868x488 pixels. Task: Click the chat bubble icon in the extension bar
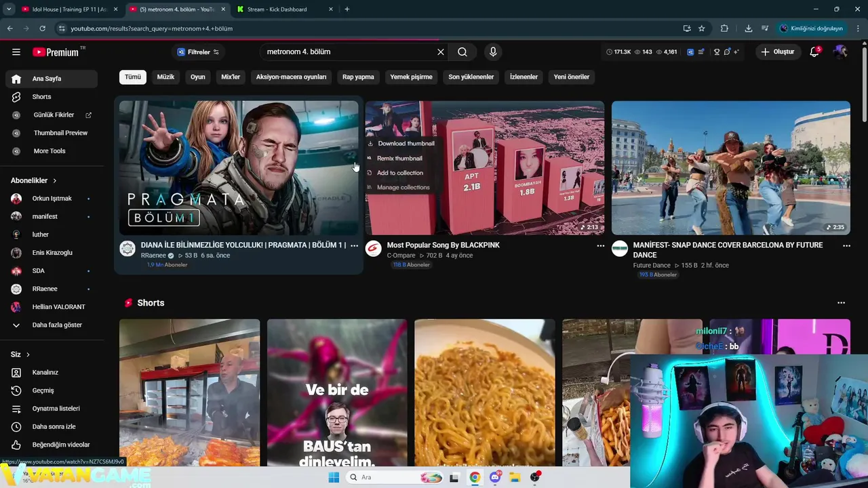click(727, 52)
